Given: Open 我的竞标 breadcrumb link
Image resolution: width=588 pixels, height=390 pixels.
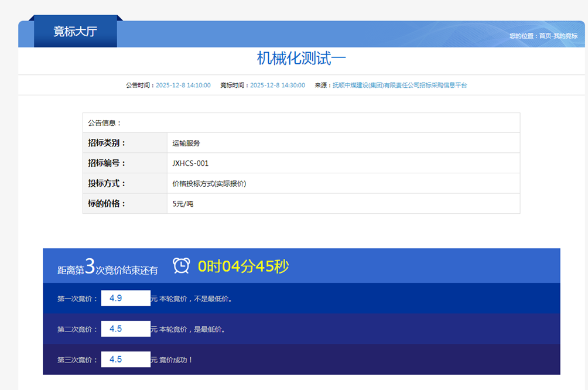Looking at the screenshot, I should (x=566, y=36).
